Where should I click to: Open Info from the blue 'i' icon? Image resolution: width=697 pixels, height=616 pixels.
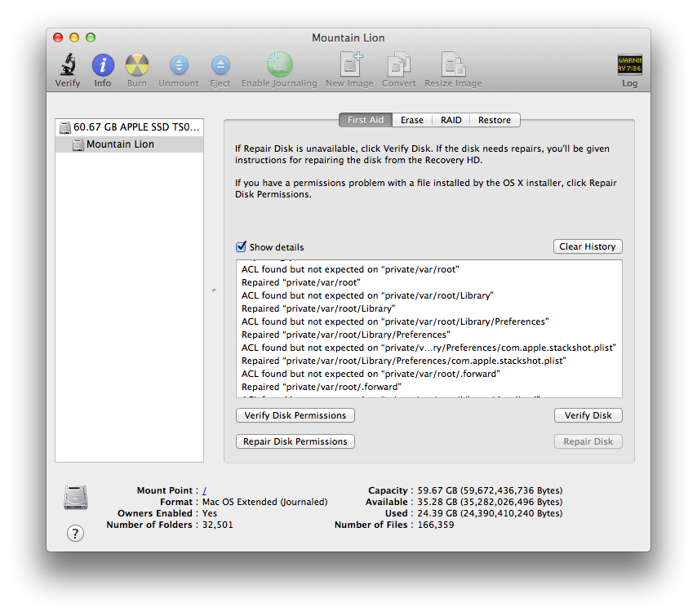point(103,65)
